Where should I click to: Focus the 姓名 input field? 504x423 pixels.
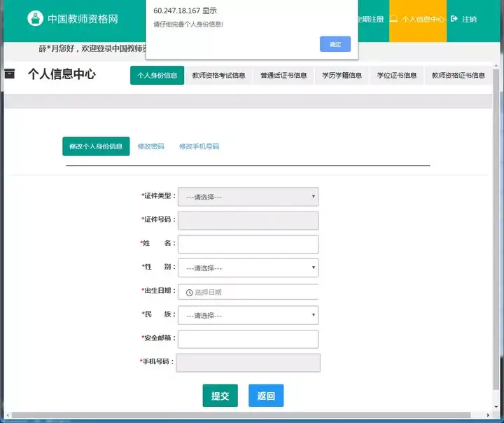point(248,244)
